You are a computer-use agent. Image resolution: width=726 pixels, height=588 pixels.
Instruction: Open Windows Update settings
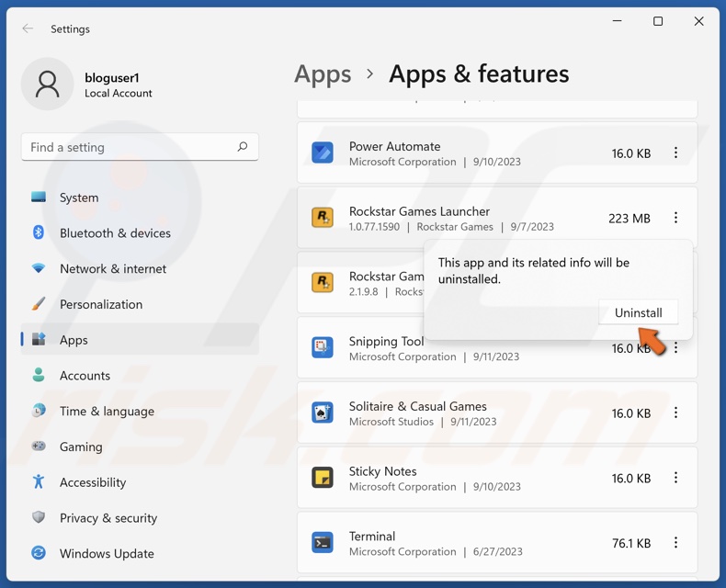click(140, 553)
